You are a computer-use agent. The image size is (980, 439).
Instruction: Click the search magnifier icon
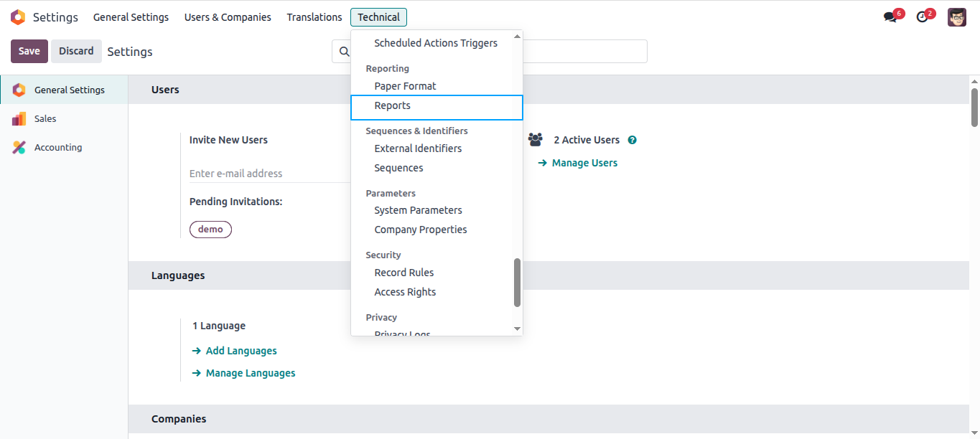coord(344,52)
